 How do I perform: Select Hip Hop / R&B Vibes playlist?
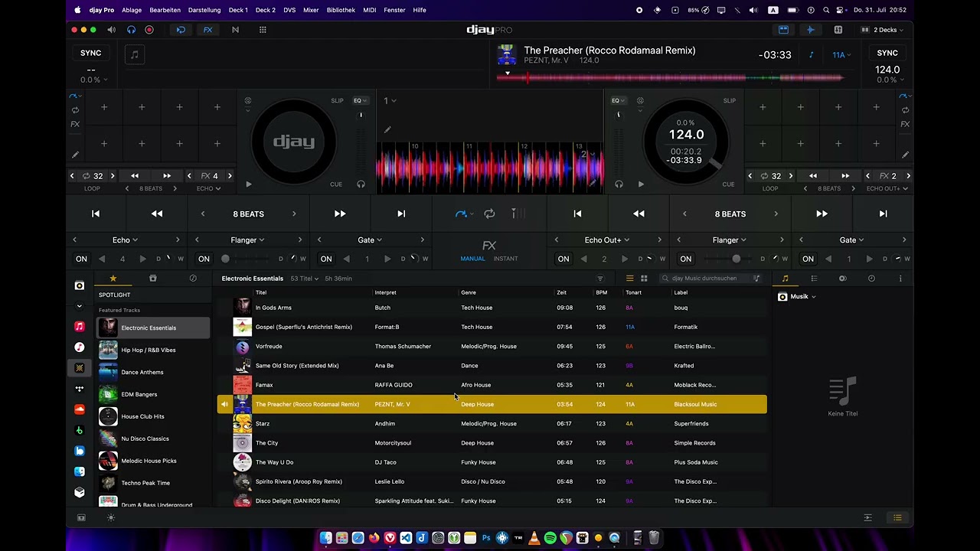[152, 350]
